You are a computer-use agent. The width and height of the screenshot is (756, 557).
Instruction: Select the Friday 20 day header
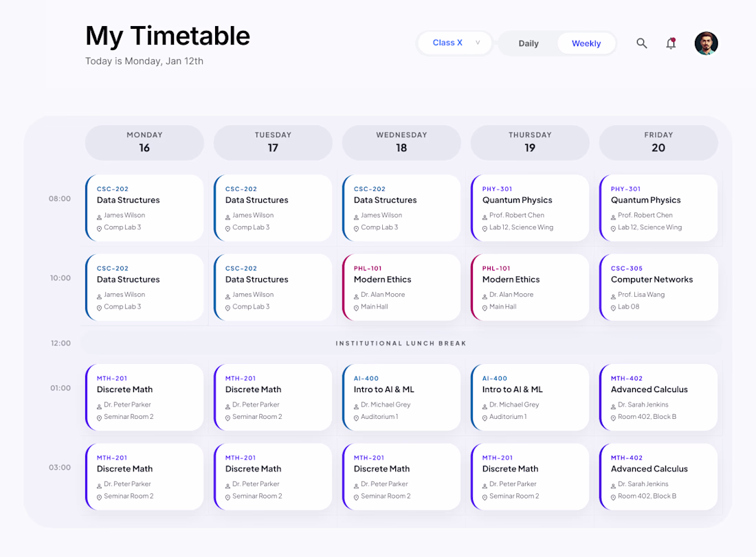658,143
